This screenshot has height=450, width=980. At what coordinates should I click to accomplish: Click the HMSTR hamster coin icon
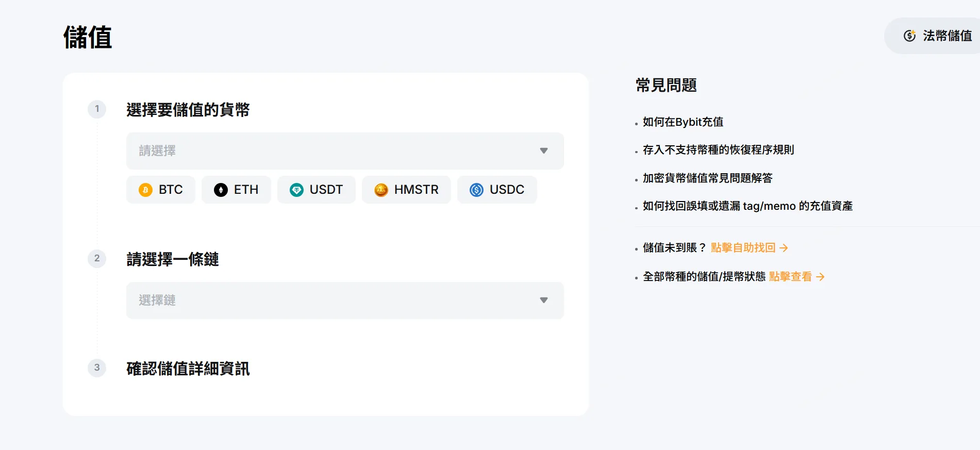click(381, 190)
